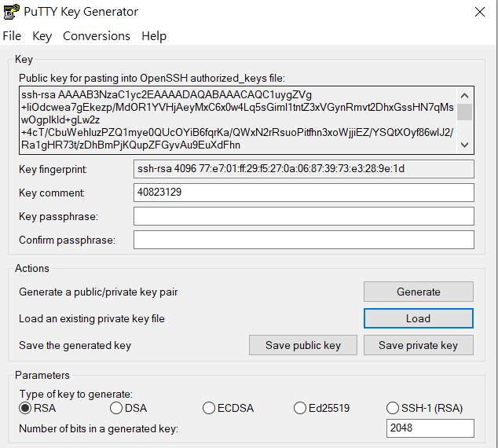Click the 'Key comment:' label
Viewport: 498px width, 448px height.
pos(52,193)
